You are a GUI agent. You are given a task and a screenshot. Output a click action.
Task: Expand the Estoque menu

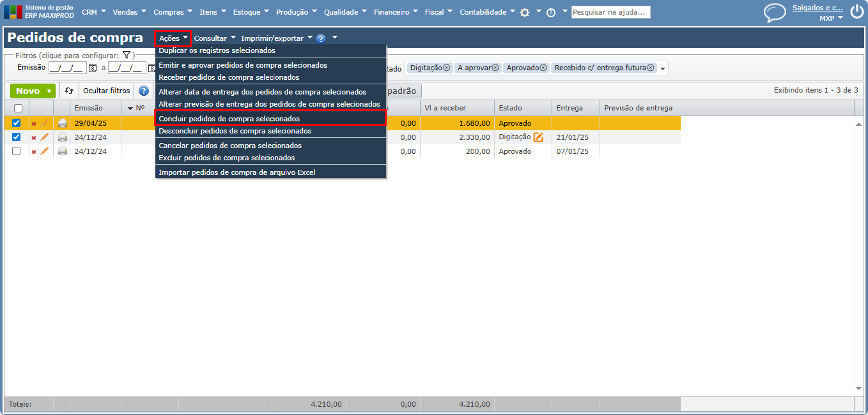point(251,12)
